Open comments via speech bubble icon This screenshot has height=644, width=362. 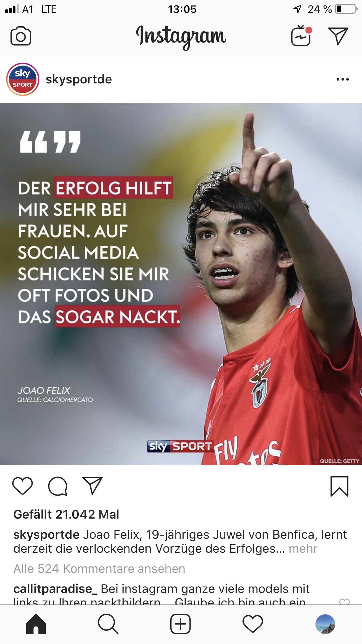point(58,486)
